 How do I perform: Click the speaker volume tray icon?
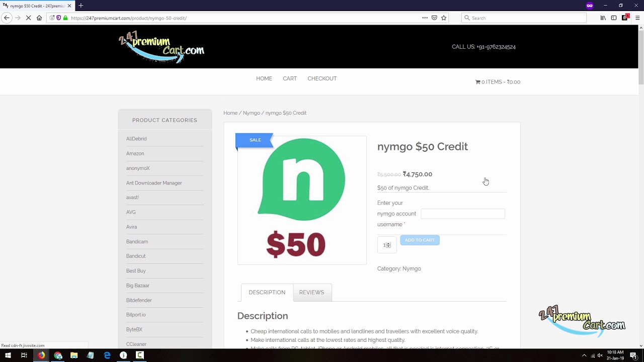(600, 355)
